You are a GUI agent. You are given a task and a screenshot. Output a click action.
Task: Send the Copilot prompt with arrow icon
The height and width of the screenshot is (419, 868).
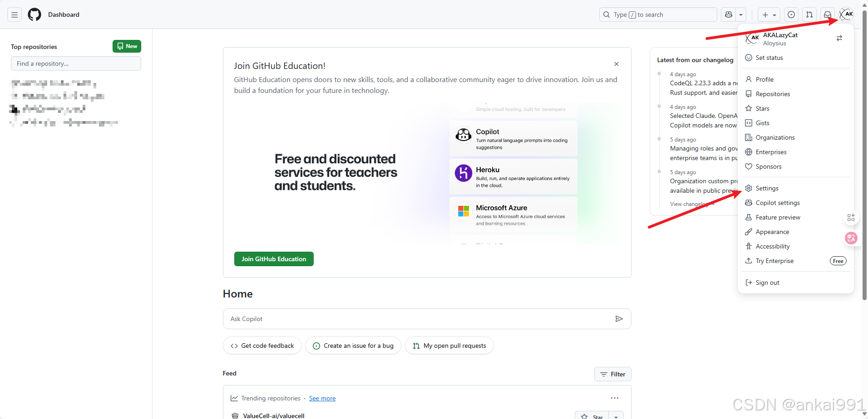point(619,319)
